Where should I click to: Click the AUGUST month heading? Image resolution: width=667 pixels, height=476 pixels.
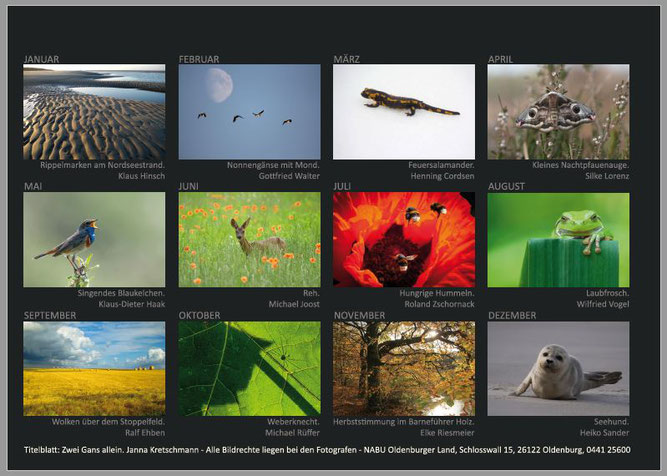pos(506,186)
